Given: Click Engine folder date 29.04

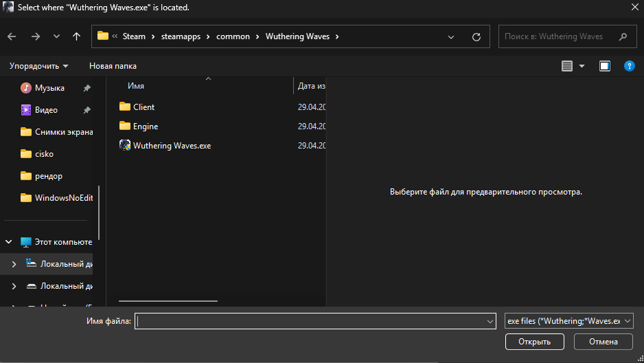Looking at the screenshot, I should 312,126.
